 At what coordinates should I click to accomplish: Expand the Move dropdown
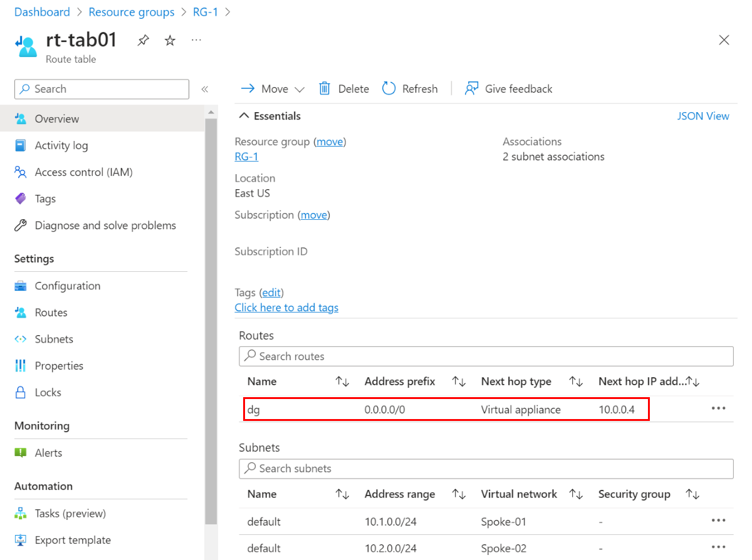pyautogui.click(x=299, y=89)
